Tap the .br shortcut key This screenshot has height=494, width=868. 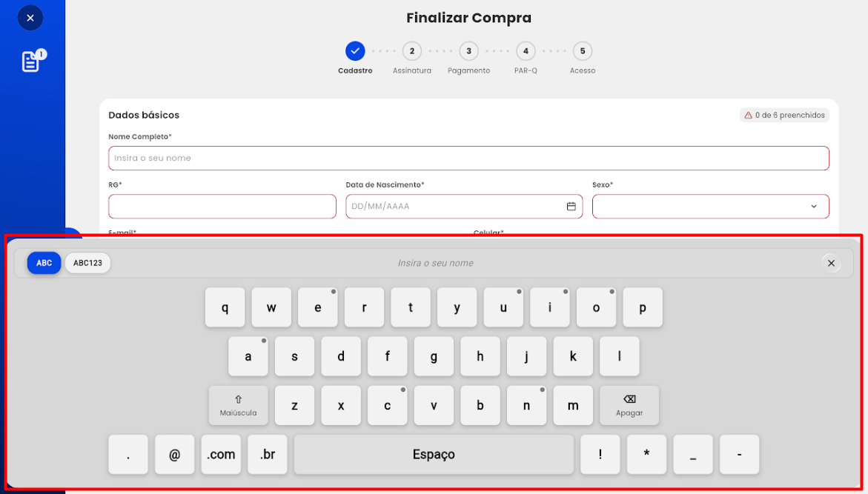click(x=268, y=455)
